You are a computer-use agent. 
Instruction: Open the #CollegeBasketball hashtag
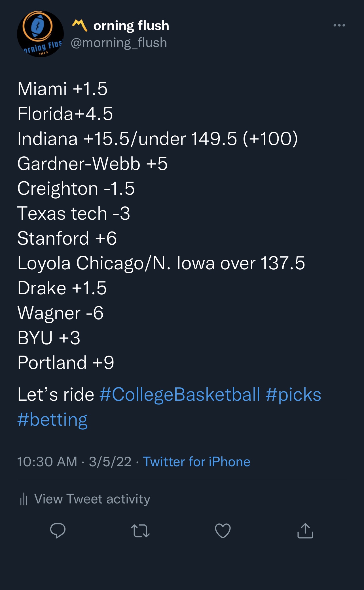pyautogui.click(x=180, y=394)
